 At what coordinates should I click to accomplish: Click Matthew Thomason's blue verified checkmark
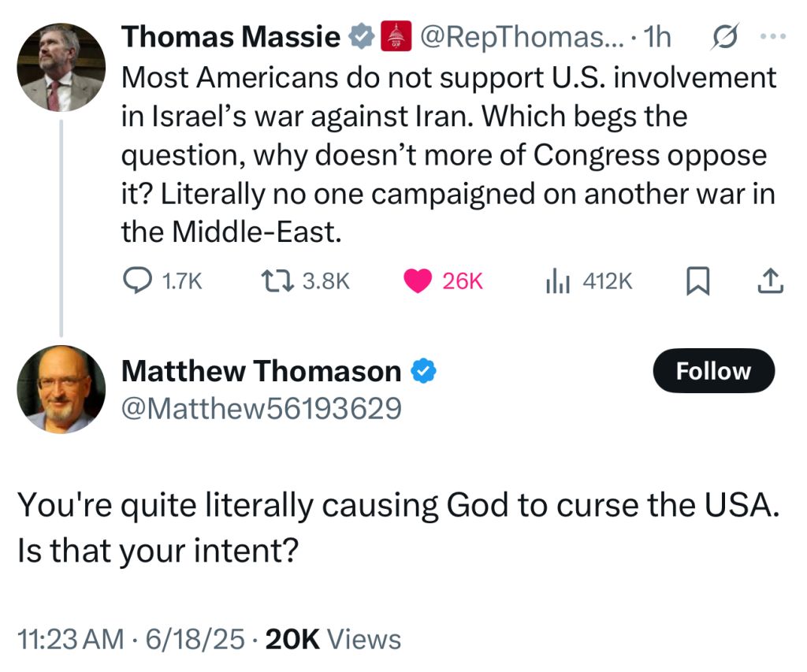coord(423,371)
